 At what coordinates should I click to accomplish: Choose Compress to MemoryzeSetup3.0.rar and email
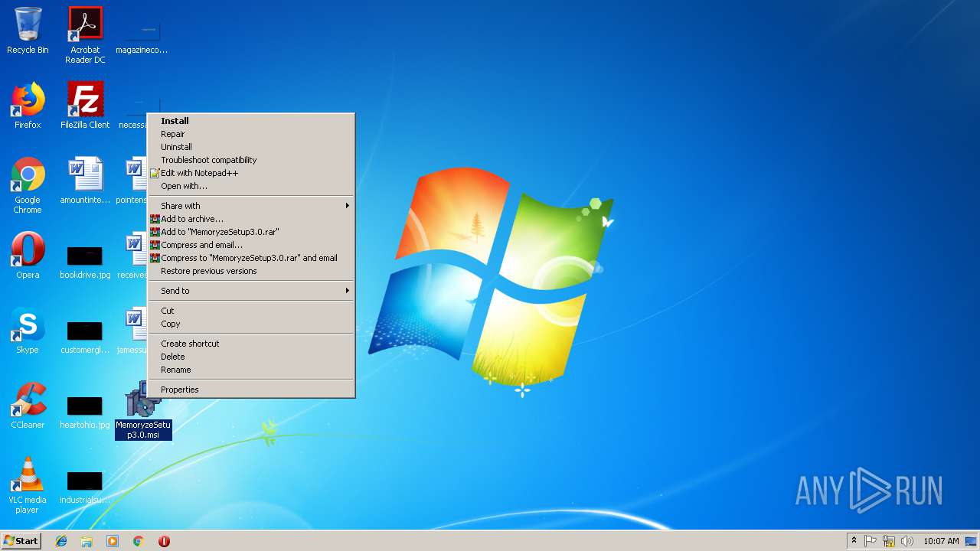click(x=251, y=258)
